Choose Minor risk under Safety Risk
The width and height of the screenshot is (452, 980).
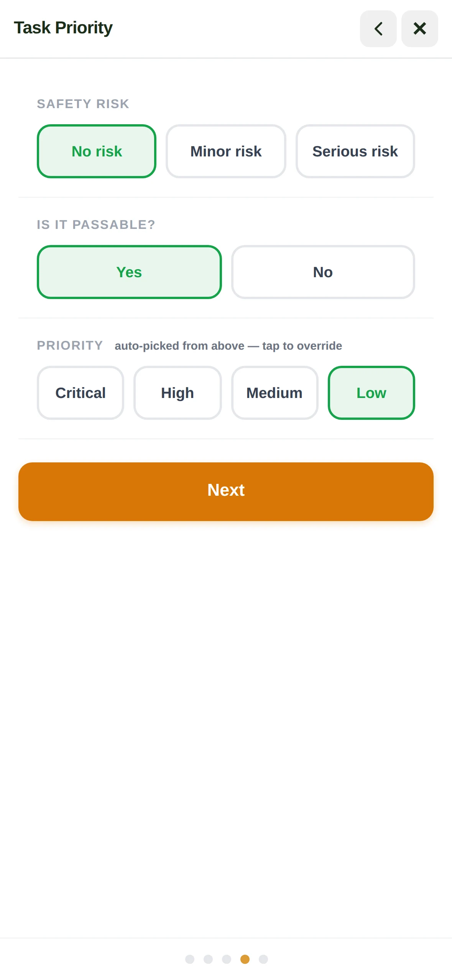226,151
